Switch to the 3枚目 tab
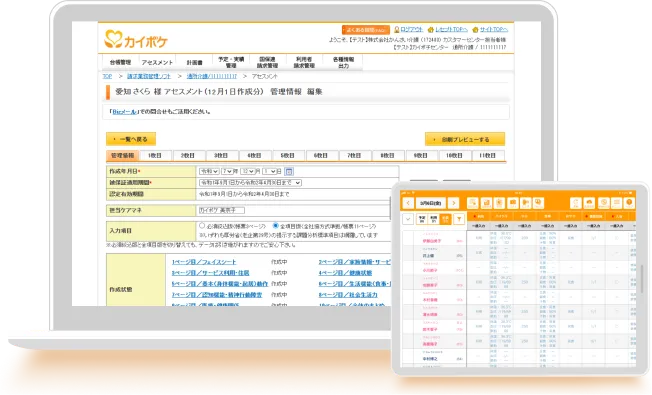 221,156
